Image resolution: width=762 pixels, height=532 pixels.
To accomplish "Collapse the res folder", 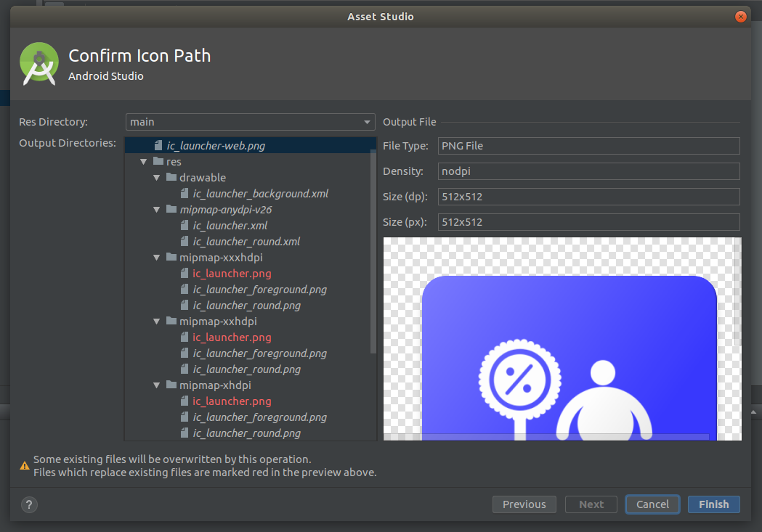I will [143, 161].
